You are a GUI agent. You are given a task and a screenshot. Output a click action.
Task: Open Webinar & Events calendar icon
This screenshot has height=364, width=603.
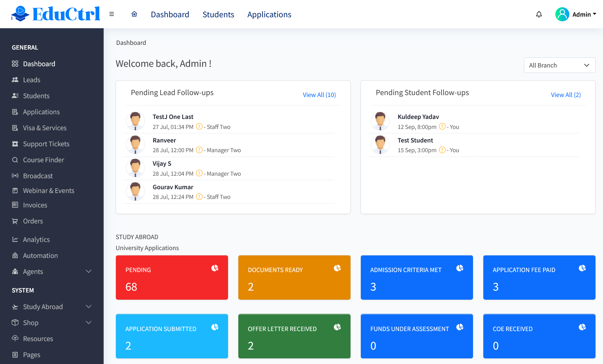click(x=15, y=190)
